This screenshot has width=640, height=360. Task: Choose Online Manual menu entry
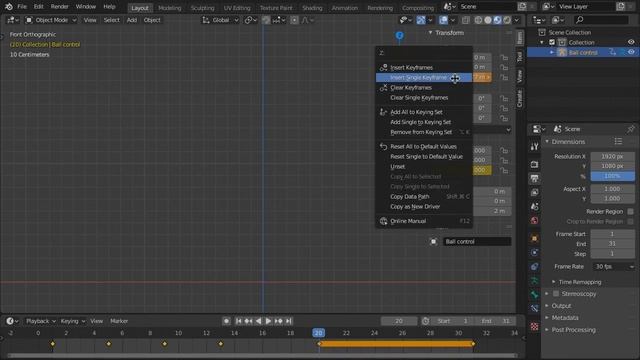424,221
